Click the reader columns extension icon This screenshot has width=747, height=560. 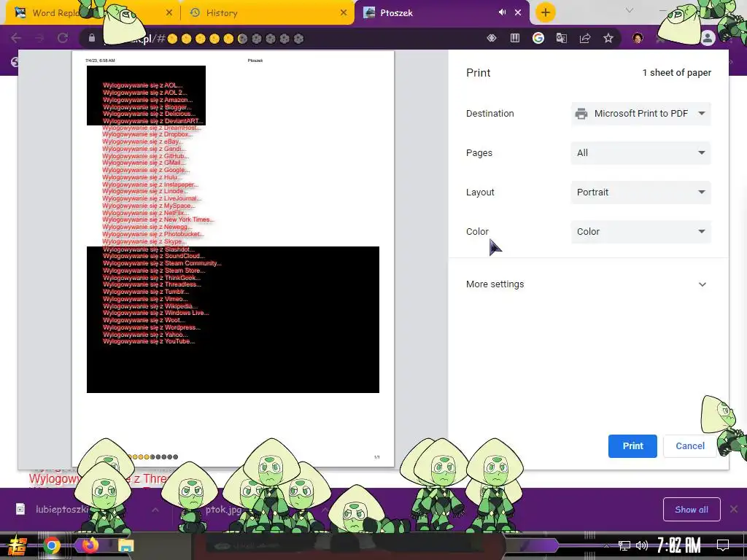point(515,38)
